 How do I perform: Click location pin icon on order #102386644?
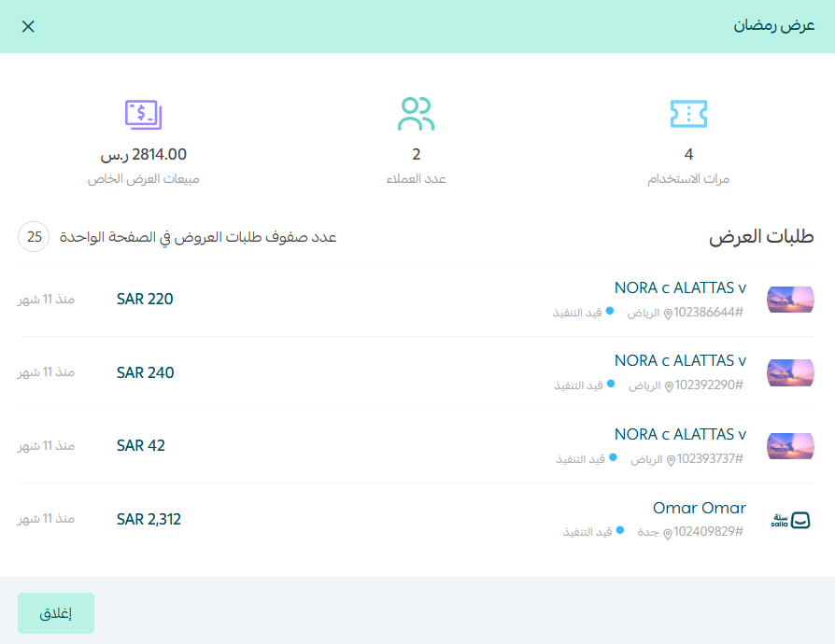coord(668,313)
